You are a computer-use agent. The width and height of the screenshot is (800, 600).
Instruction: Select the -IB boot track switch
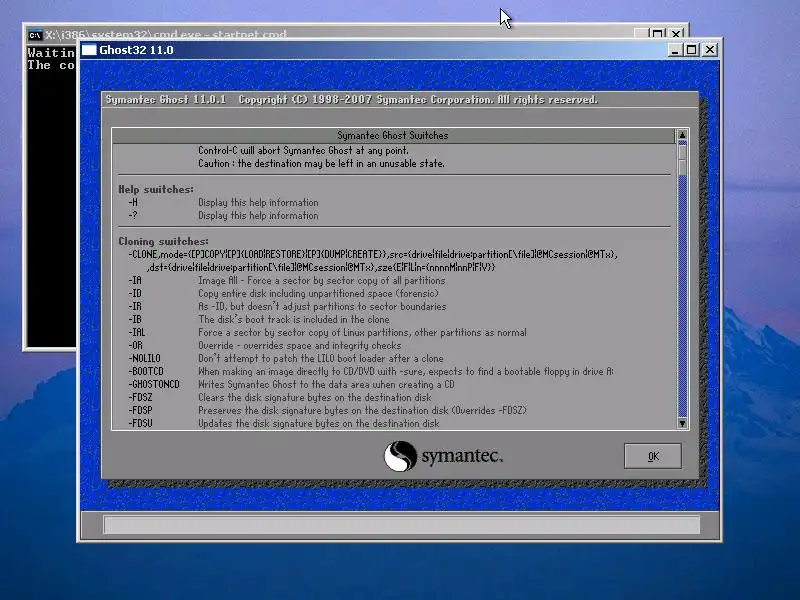tap(259, 319)
